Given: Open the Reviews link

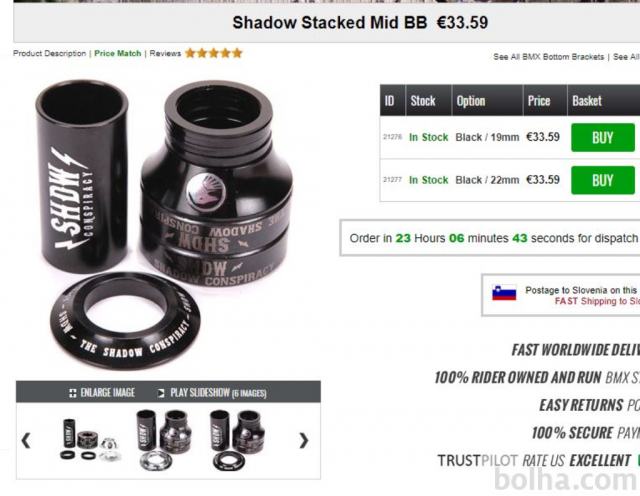Looking at the screenshot, I should coord(165,53).
